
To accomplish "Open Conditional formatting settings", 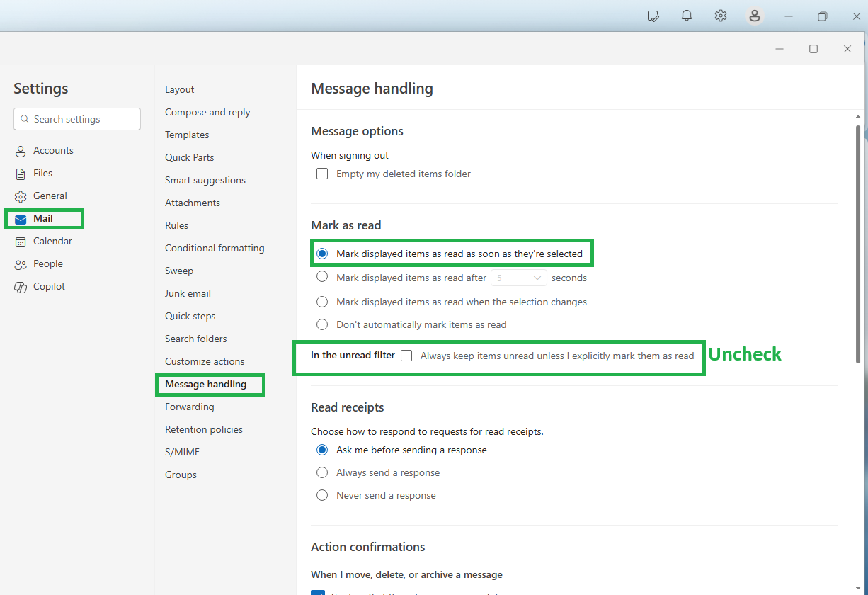I will click(x=215, y=248).
